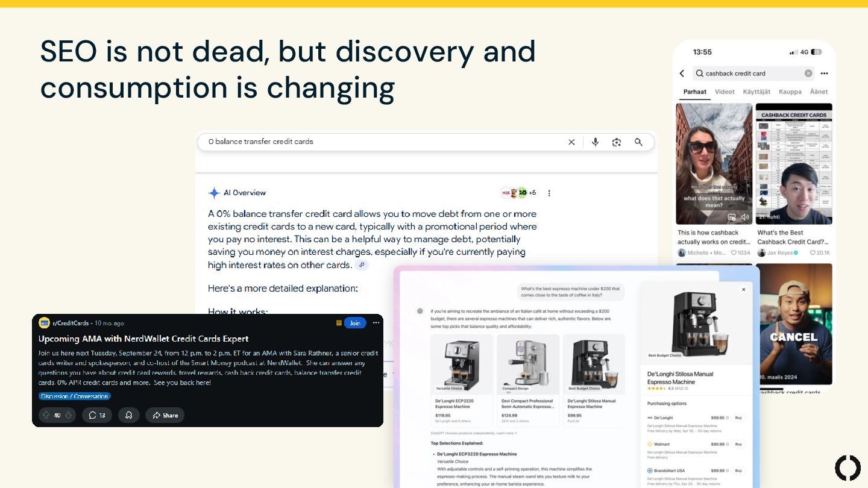Toggle captions icon on Michelle video
The height and width of the screenshot is (488, 868).
pos(732,217)
